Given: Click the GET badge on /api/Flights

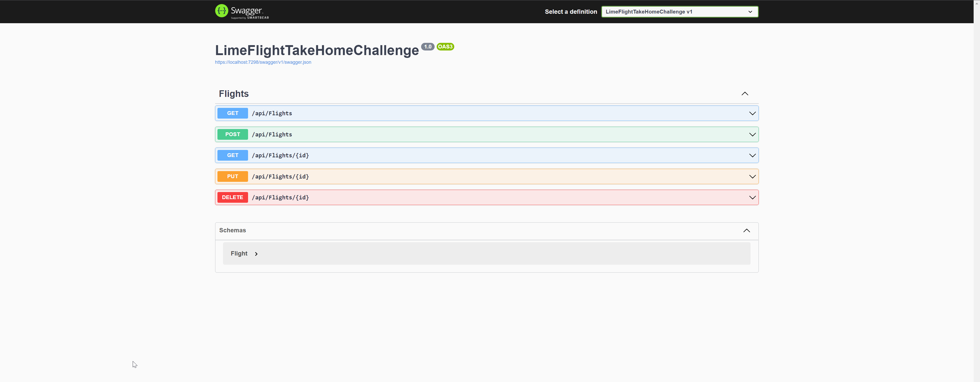Looking at the screenshot, I should (x=232, y=113).
